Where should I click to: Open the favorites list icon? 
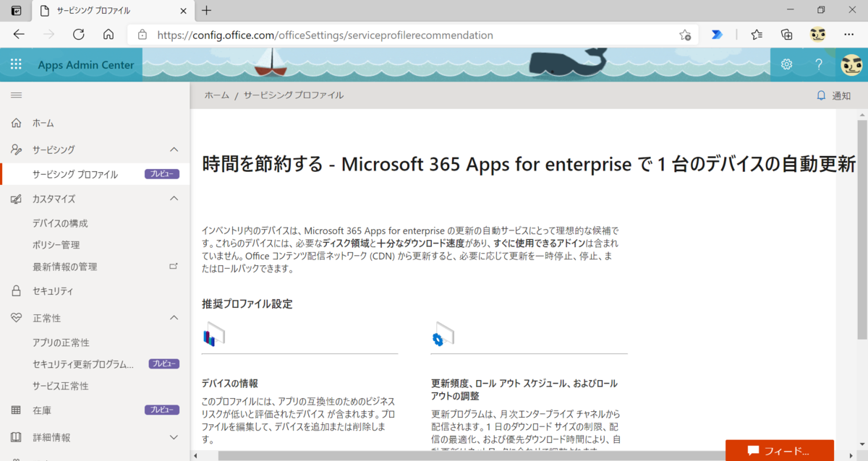click(x=757, y=35)
